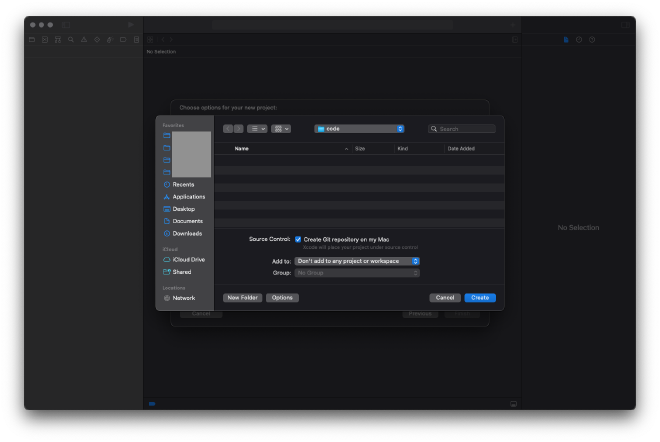
Task: Go to the Desktop folder in sidebar
Action: pyautogui.click(x=183, y=209)
